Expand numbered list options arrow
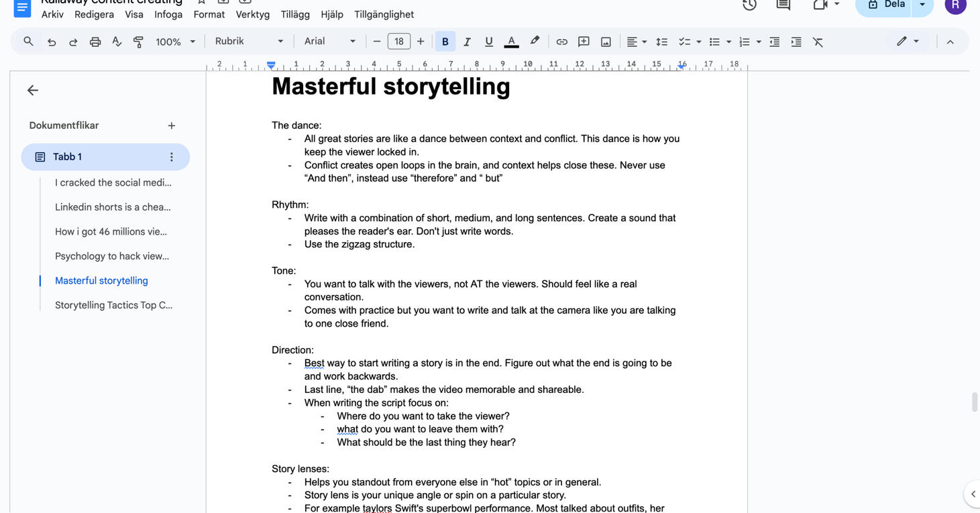Image resolution: width=980 pixels, height=513 pixels. click(759, 42)
